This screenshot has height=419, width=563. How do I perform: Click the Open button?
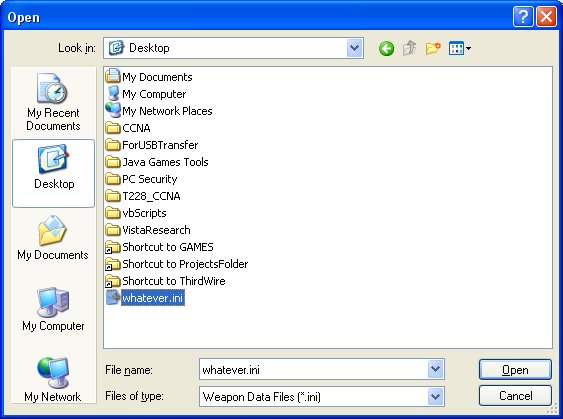coord(515,369)
